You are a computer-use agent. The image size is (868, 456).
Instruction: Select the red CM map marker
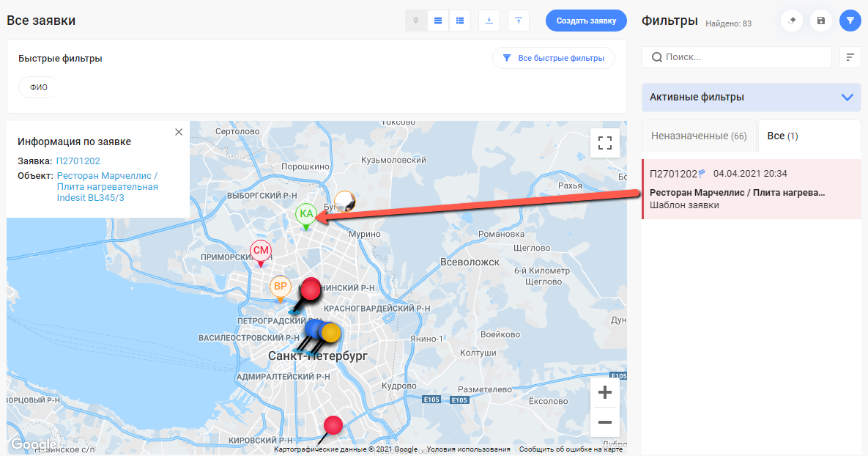(x=261, y=253)
